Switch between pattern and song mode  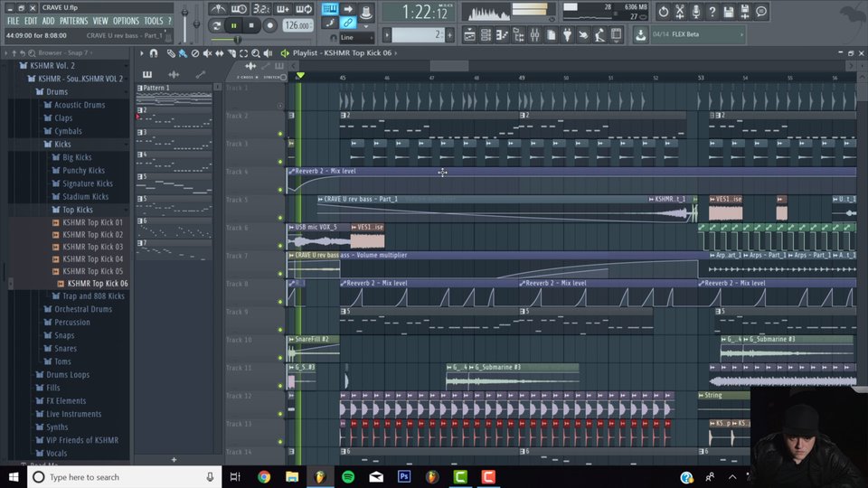click(x=216, y=25)
